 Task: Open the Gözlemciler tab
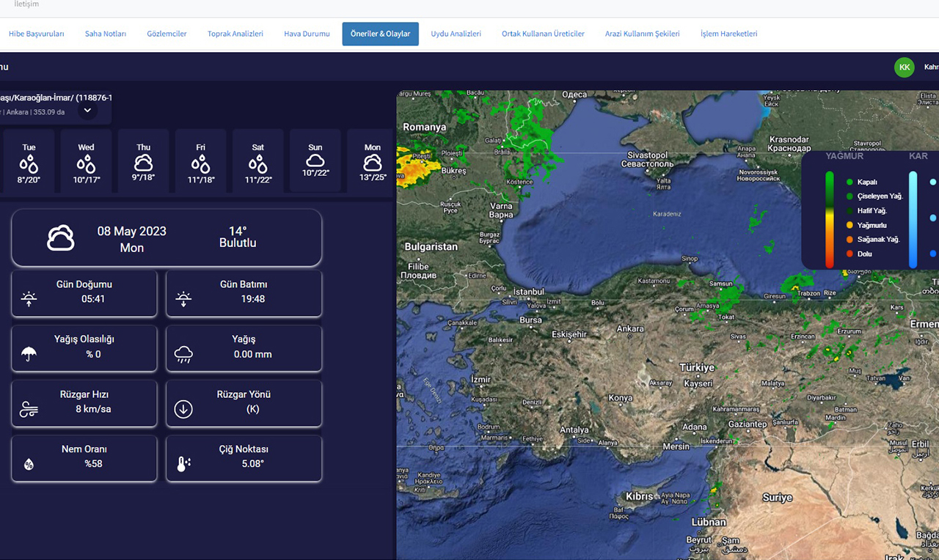pos(167,34)
